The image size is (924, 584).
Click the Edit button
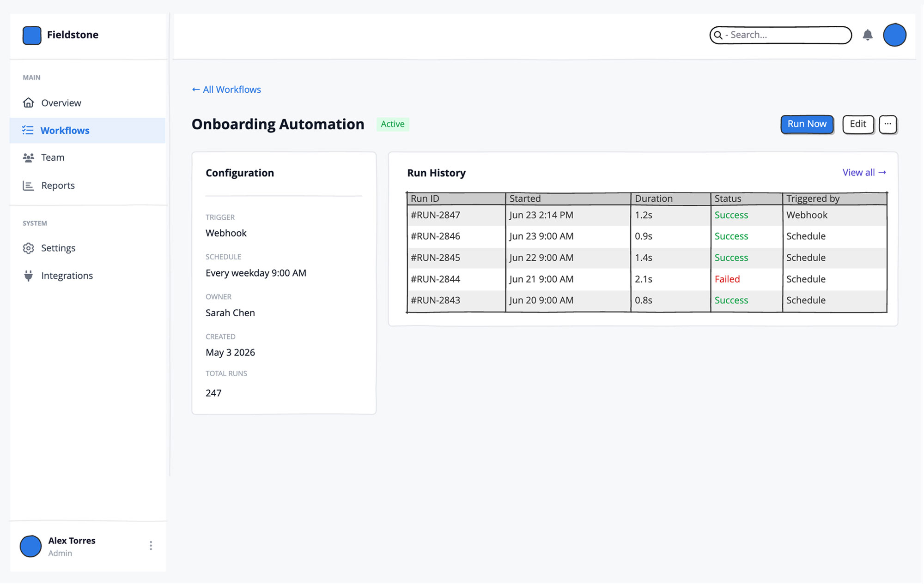click(858, 124)
